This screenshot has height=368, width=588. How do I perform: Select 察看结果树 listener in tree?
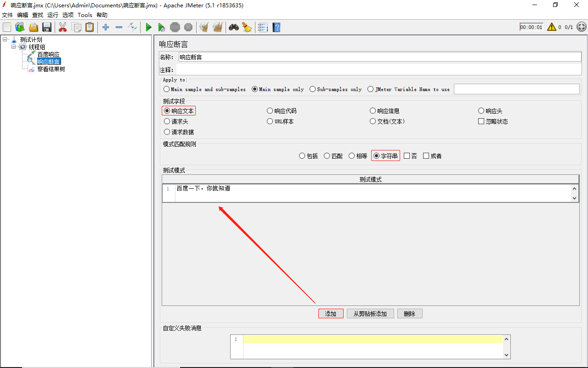51,69
